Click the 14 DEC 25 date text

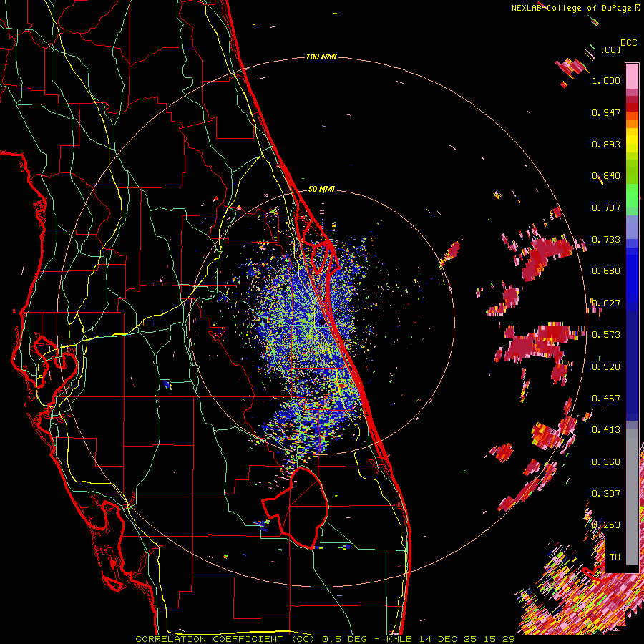449,639
